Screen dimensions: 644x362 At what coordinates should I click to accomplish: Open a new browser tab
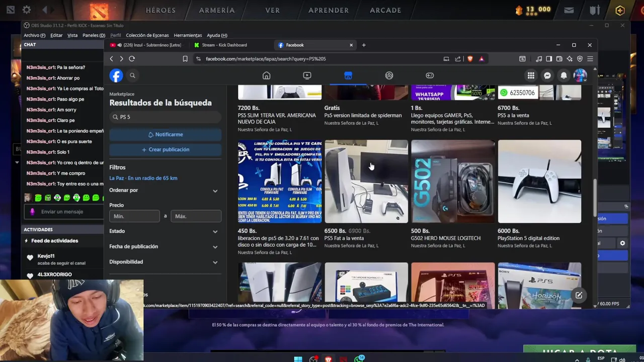(x=364, y=45)
